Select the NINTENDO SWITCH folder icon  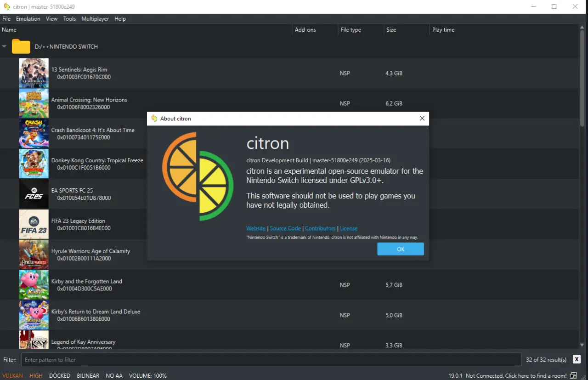click(x=21, y=46)
